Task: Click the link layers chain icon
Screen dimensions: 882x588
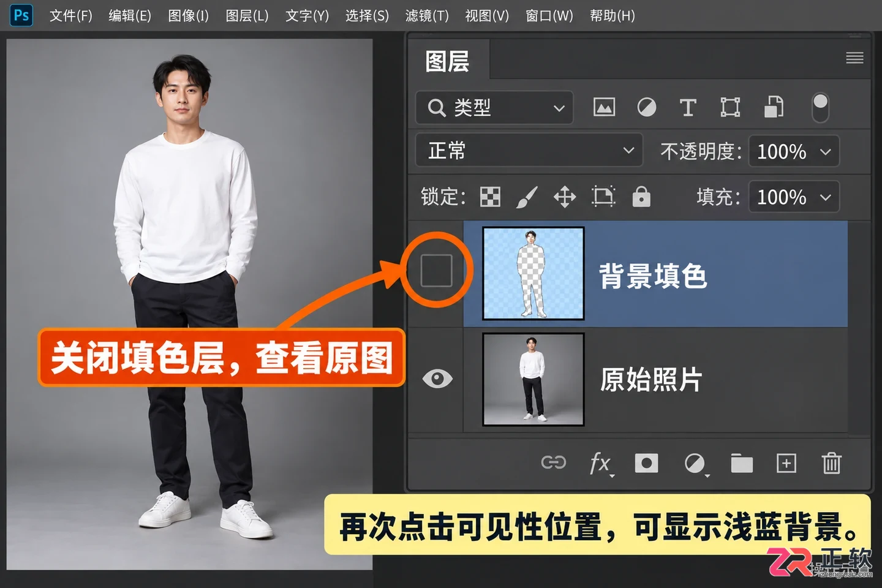Action: tap(554, 462)
